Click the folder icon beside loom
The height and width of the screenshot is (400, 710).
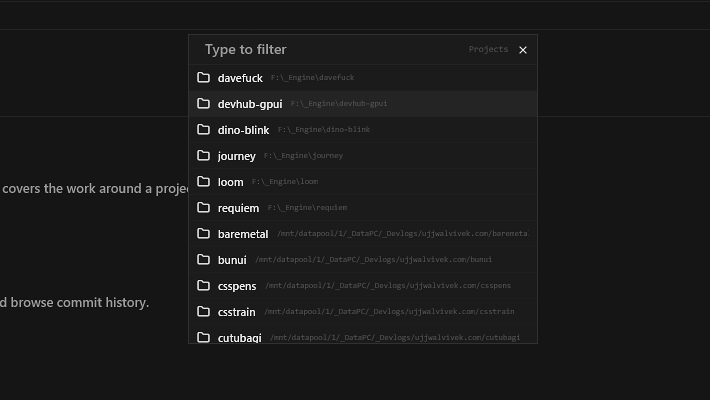203,181
